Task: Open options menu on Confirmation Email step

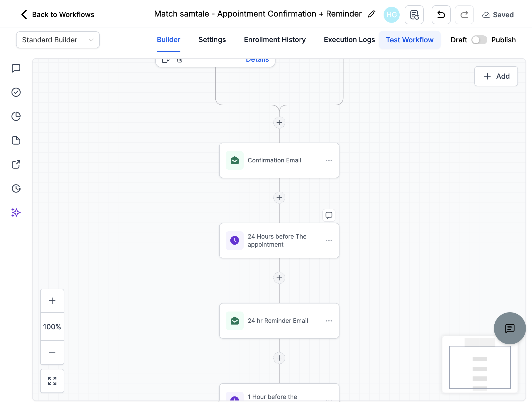Action: point(329,160)
